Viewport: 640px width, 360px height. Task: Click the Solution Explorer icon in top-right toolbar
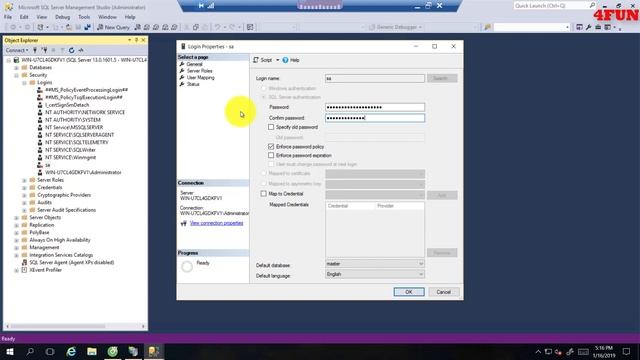(x=579, y=27)
